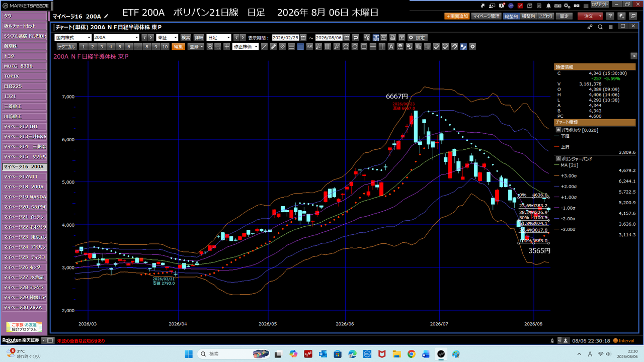This screenshot has width=644, height=362.
Task: Select the rectangle drawing tool
Action: [x=364, y=47]
